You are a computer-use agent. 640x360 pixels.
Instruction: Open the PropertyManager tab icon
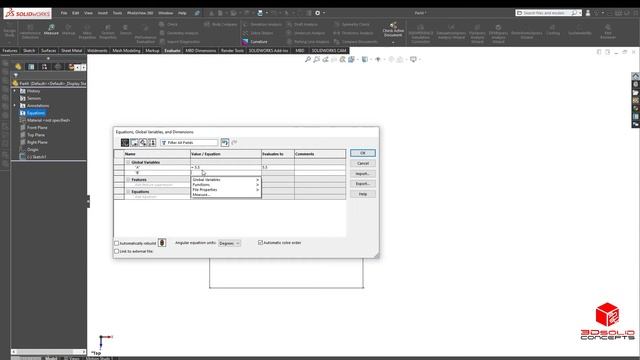tap(31, 67)
